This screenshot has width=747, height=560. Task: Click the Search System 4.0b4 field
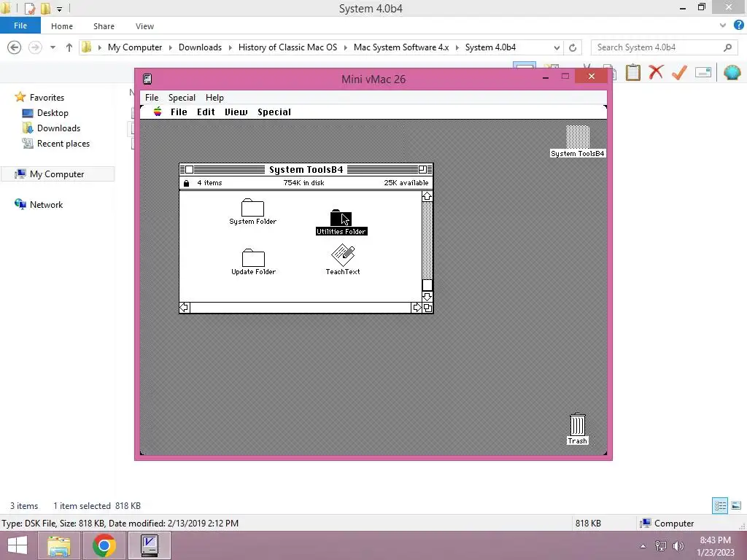tap(664, 47)
